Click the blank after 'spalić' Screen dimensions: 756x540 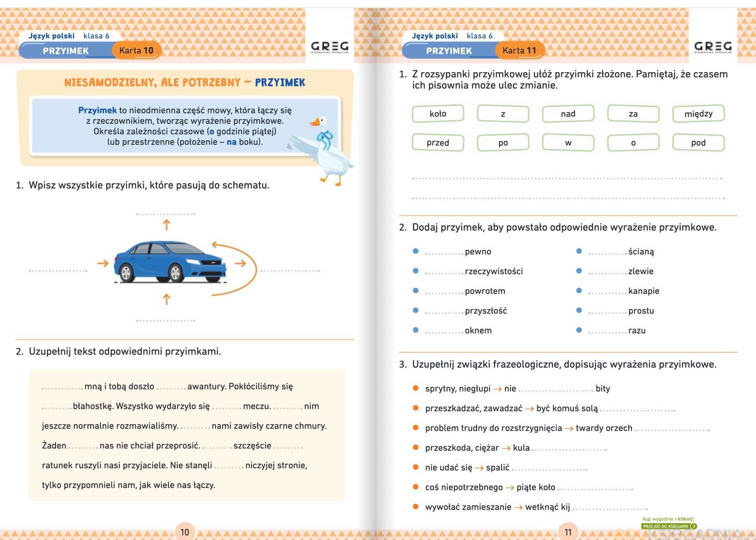[550, 468]
